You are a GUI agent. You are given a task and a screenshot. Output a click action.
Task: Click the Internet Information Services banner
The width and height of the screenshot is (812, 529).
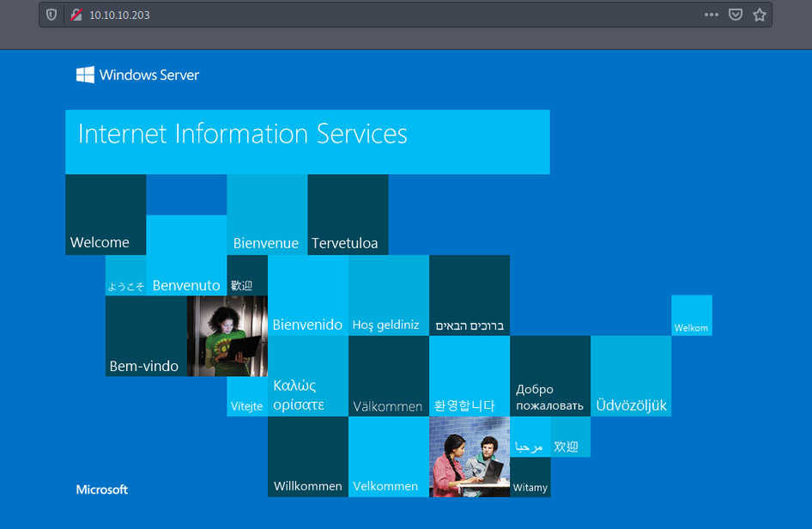click(x=307, y=142)
